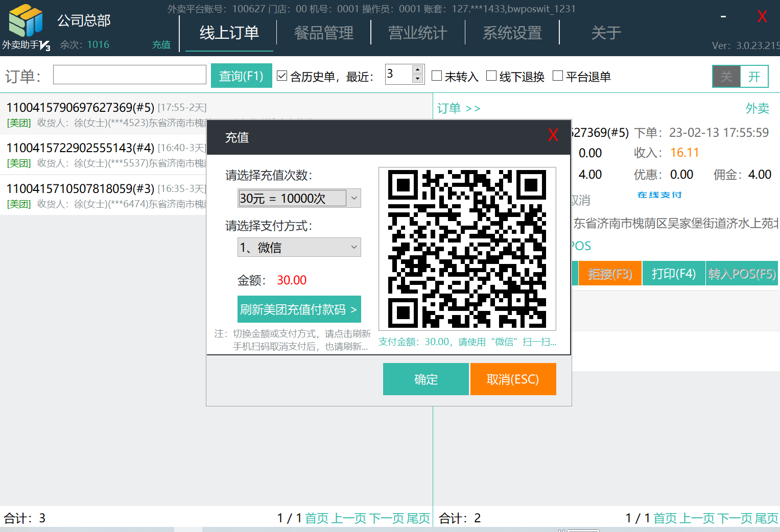
Task: Click the 转入POS(F5) button
Action: [742, 274]
